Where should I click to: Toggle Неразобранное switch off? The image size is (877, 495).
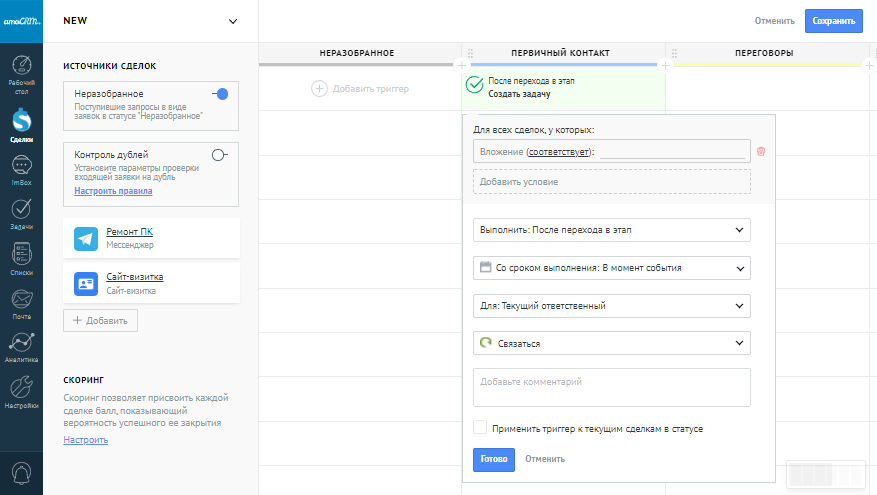[220, 94]
